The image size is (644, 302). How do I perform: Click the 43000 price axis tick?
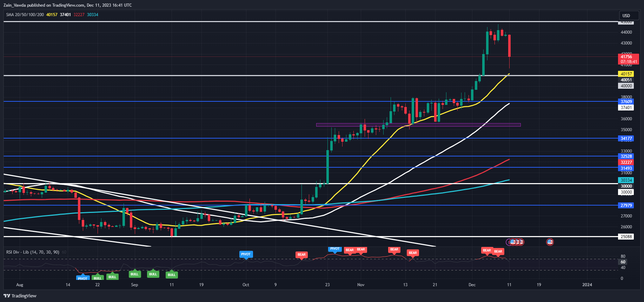tap(626, 43)
